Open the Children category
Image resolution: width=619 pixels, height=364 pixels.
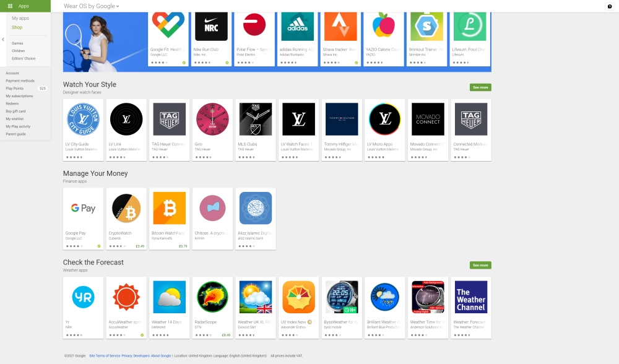point(18,51)
